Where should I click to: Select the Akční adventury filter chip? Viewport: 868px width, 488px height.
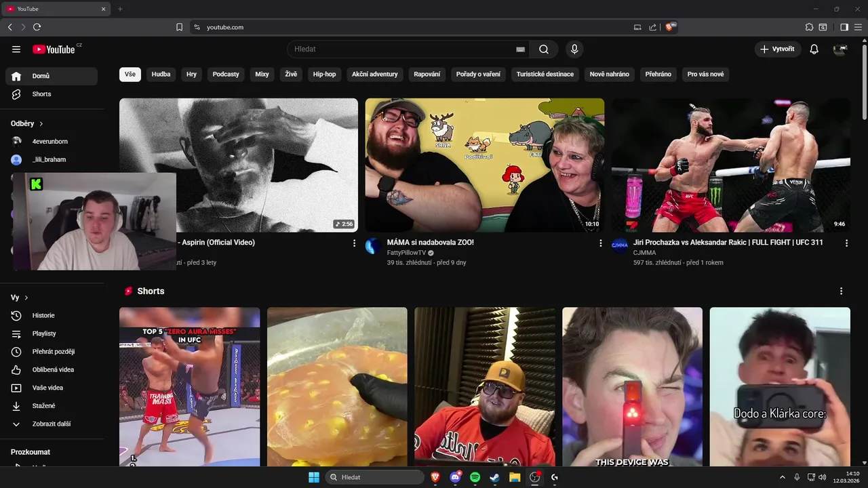[375, 74]
